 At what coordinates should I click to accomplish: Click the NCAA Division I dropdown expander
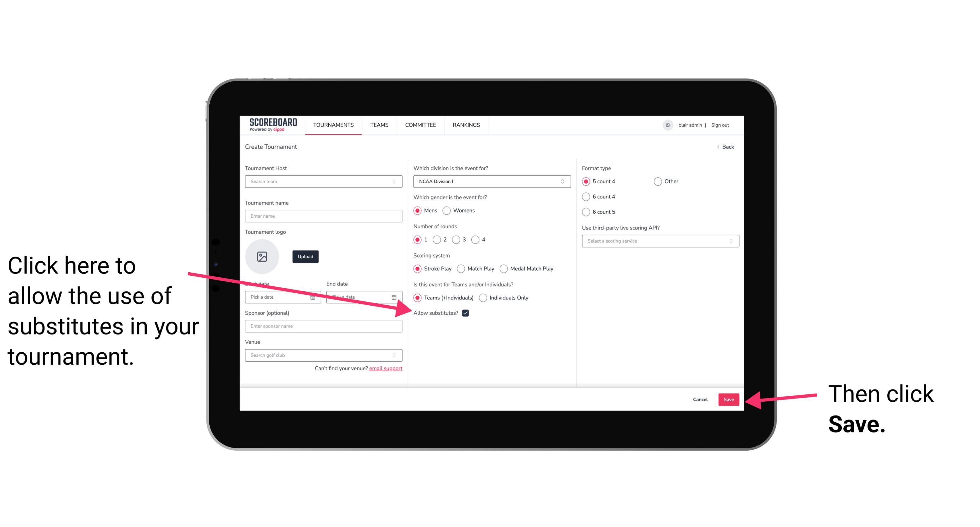point(563,181)
